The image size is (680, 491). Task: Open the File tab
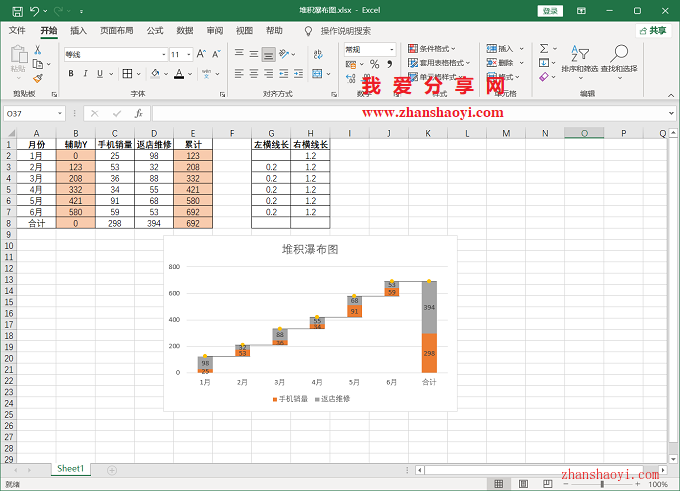click(x=17, y=31)
